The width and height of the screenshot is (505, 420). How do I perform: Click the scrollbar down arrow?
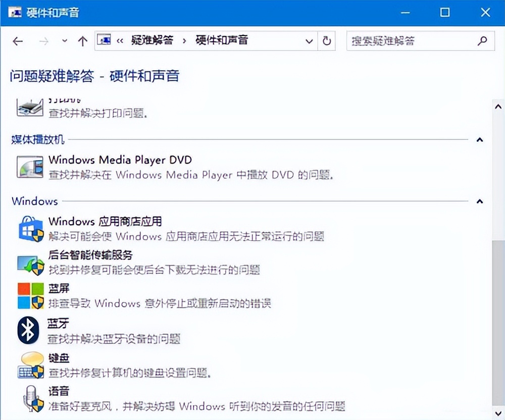[x=498, y=413]
